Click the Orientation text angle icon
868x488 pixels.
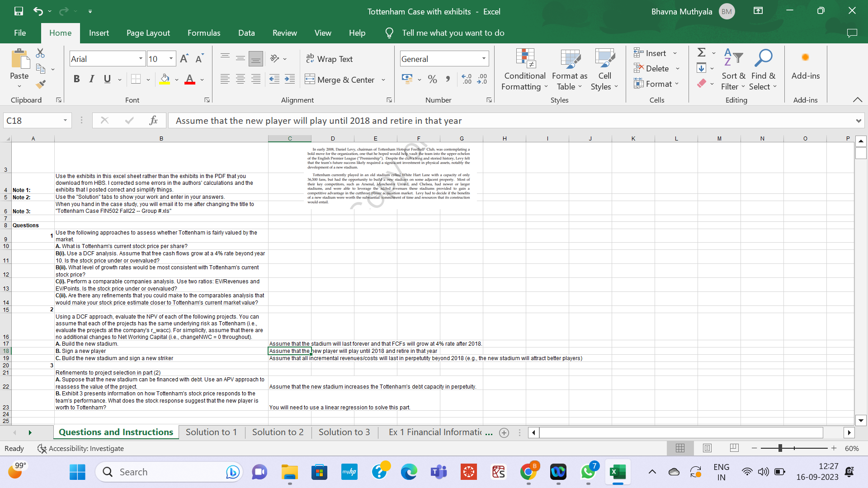pos(274,59)
